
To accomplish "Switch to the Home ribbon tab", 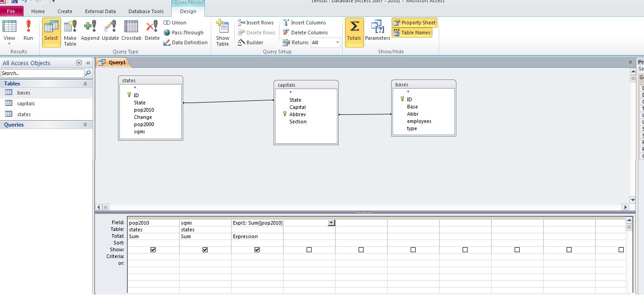I will tap(38, 11).
